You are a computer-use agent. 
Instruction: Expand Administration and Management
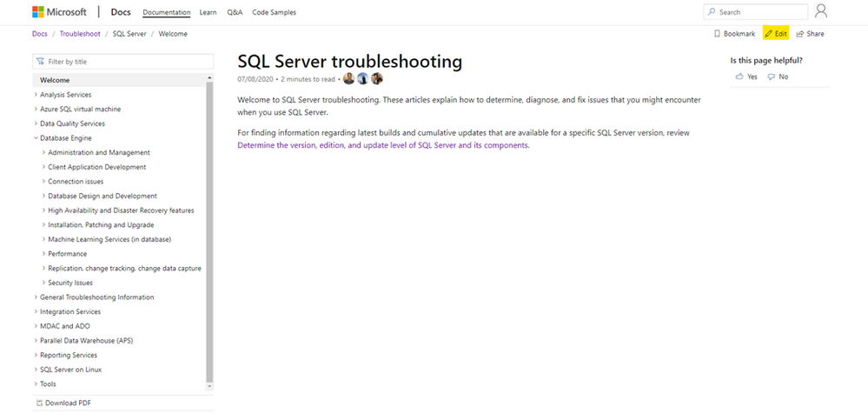coord(43,152)
